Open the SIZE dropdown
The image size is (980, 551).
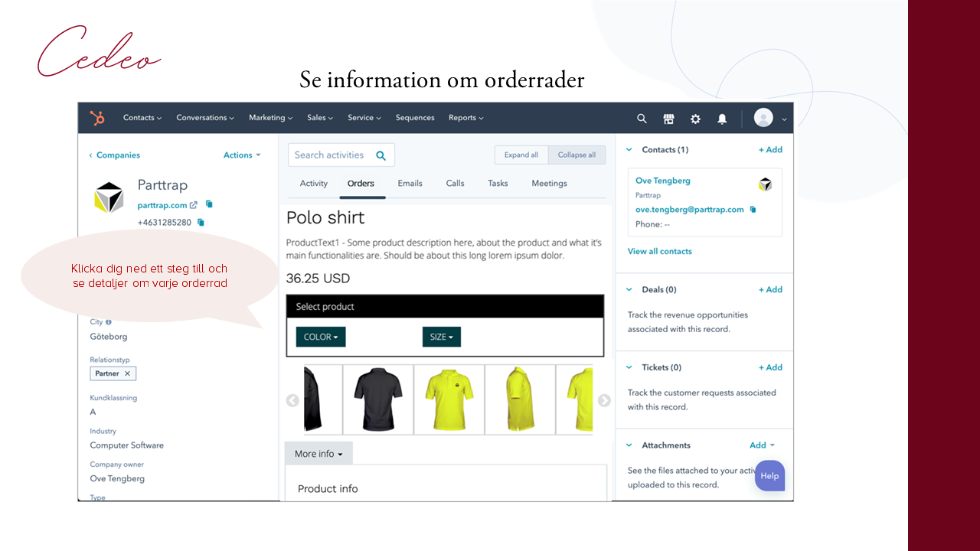tap(442, 337)
